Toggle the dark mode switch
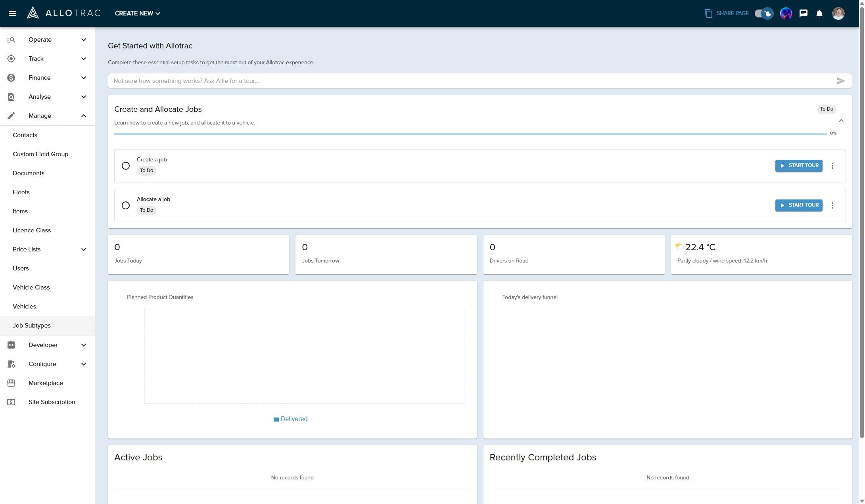 pyautogui.click(x=763, y=13)
